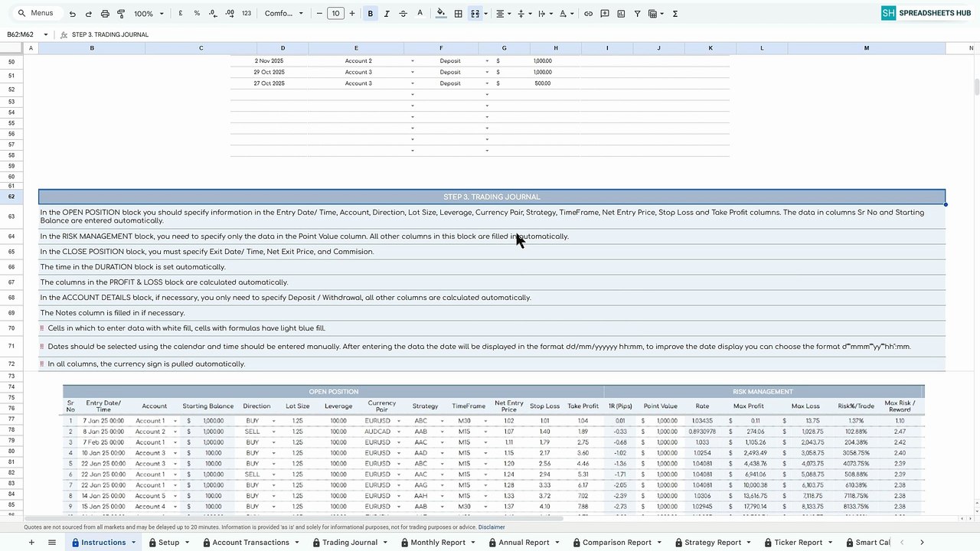Select row 62 header
Viewport: 980px width, 551px height.
click(11, 197)
